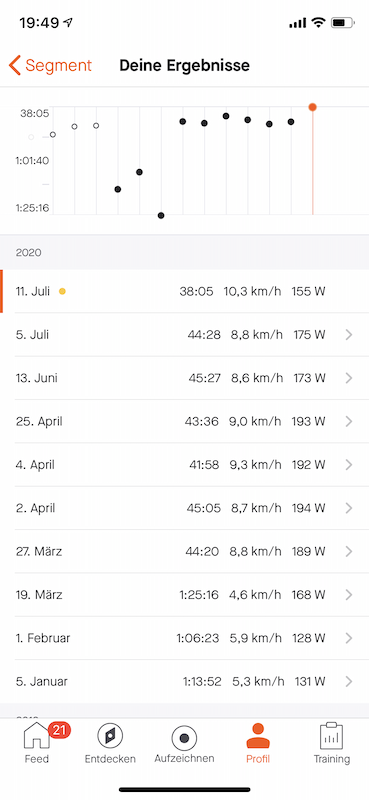This screenshot has width=369, height=800.
Task: Open the 5. Januar result chevron
Action: point(349,682)
